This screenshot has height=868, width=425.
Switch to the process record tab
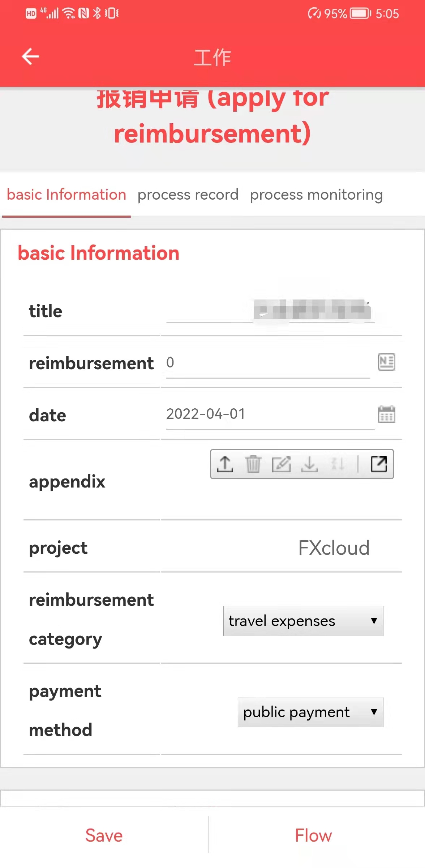[188, 195]
